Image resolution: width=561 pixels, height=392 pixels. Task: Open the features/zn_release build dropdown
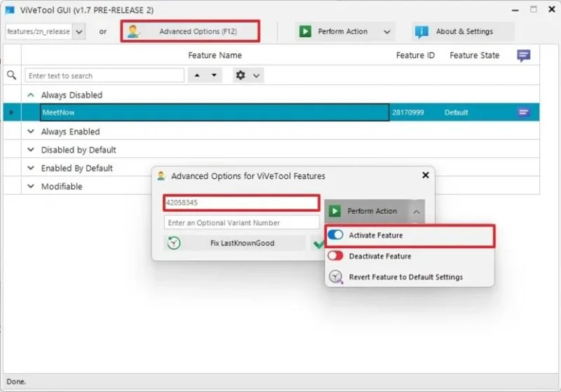pyautogui.click(x=79, y=32)
